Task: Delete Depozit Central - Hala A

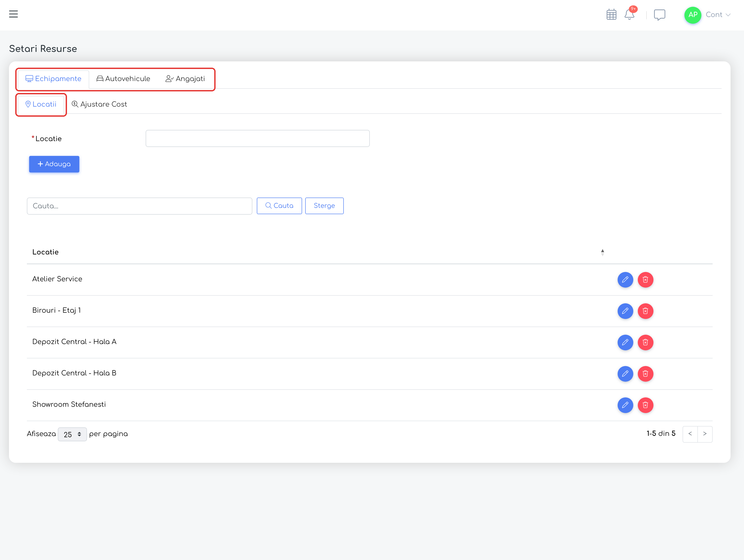Action: (x=645, y=342)
